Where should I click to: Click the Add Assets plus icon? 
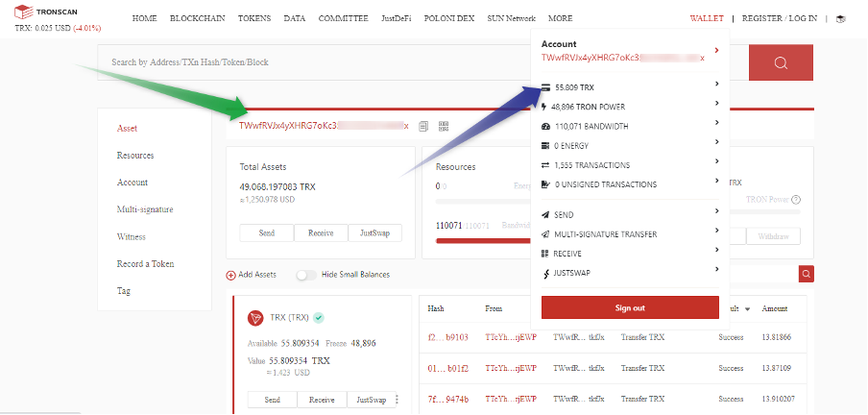230,275
